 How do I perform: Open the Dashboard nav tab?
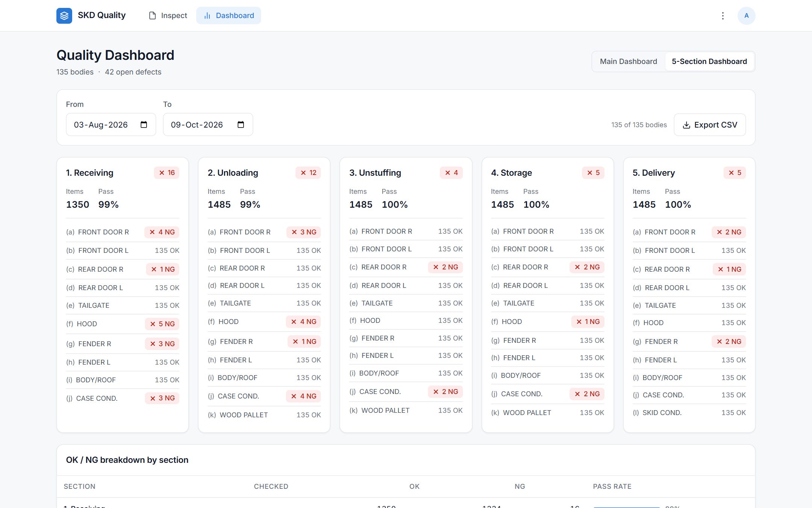point(229,15)
